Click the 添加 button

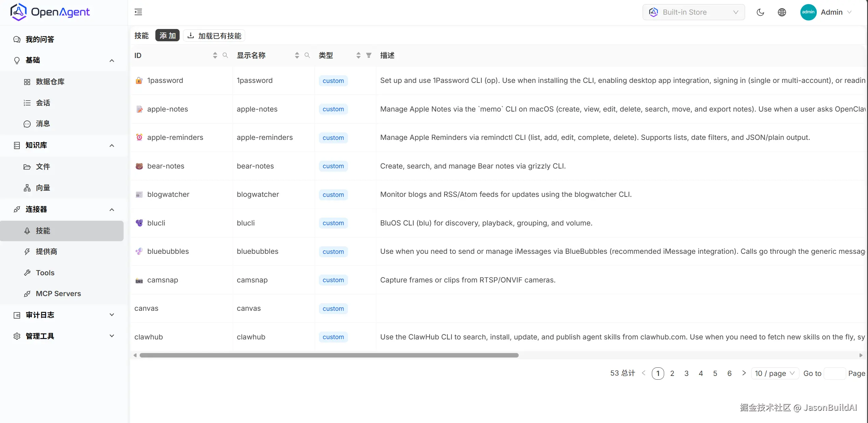click(x=167, y=35)
